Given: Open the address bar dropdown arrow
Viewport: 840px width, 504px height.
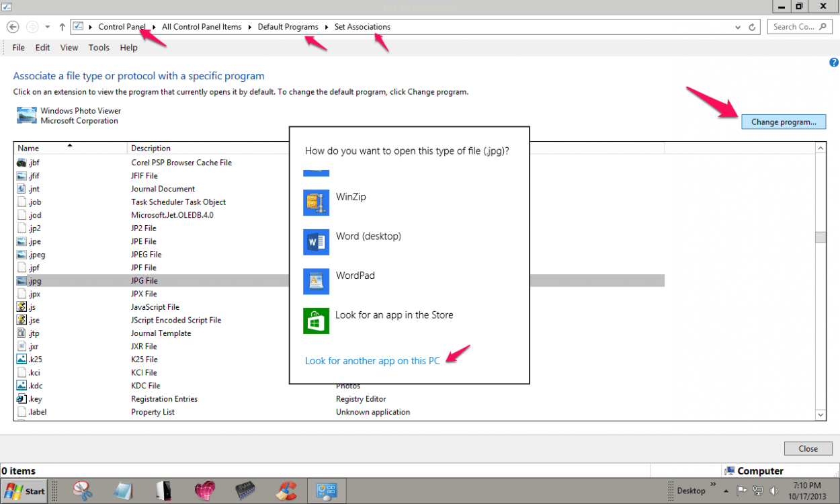Looking at the screenshot, I should 738,27.
